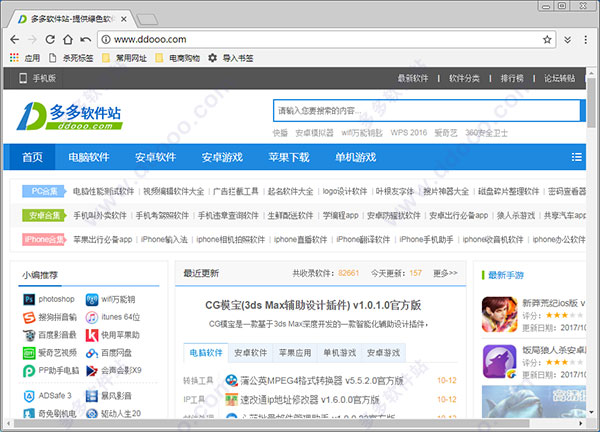Click the site info icon in address bar
This screenshot has width=600, height=432.
pyautogui.click(x=106, y=39)
